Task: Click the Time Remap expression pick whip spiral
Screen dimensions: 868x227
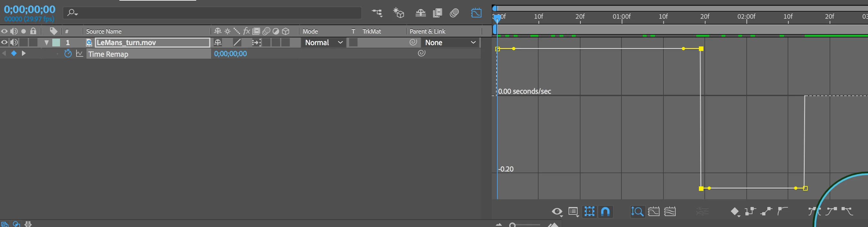Action: pyautogui.click(x=421, y=53)
